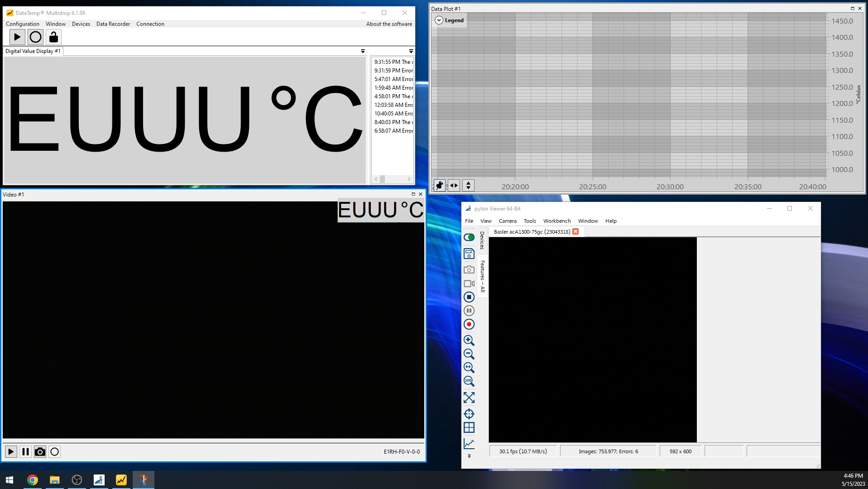Expand more pylon toolbar items chevron

(469, 456)
